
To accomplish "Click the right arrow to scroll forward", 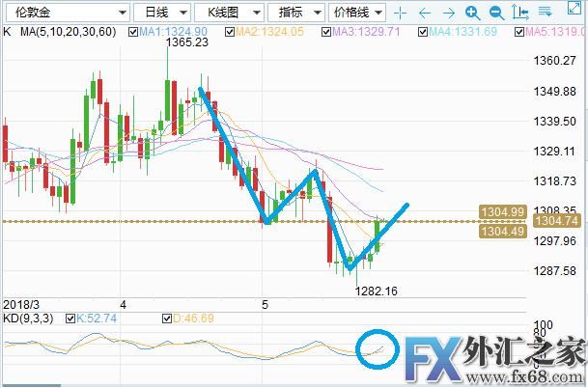I will [449, 13].
